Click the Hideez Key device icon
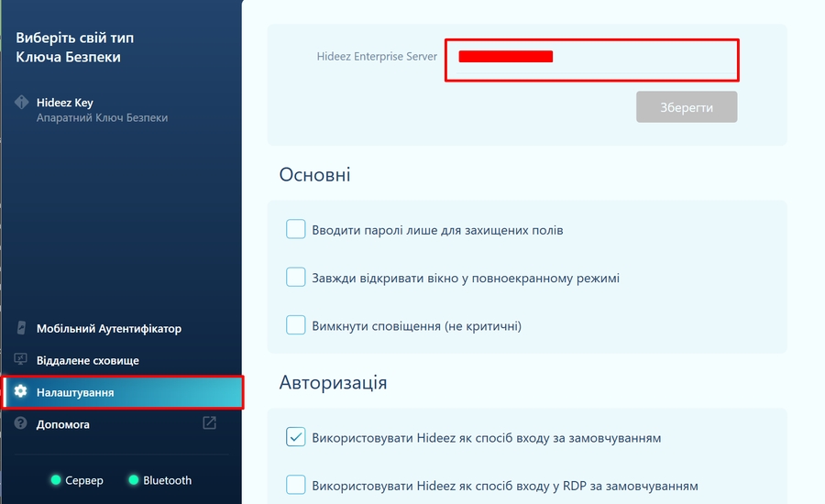Viewport: 825px width, 504px height. tap(21, 103)
